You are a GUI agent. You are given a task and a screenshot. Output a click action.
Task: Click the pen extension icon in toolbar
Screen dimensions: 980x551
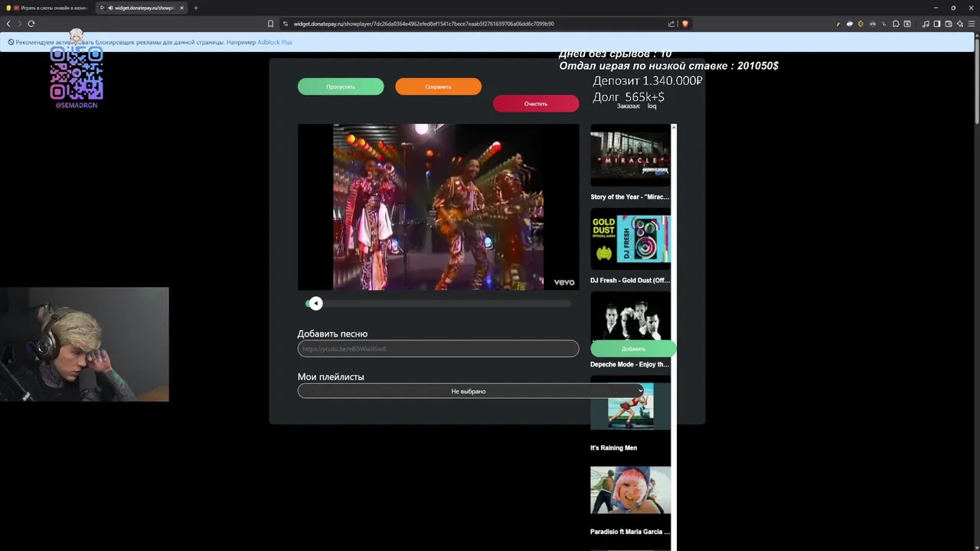838,24
